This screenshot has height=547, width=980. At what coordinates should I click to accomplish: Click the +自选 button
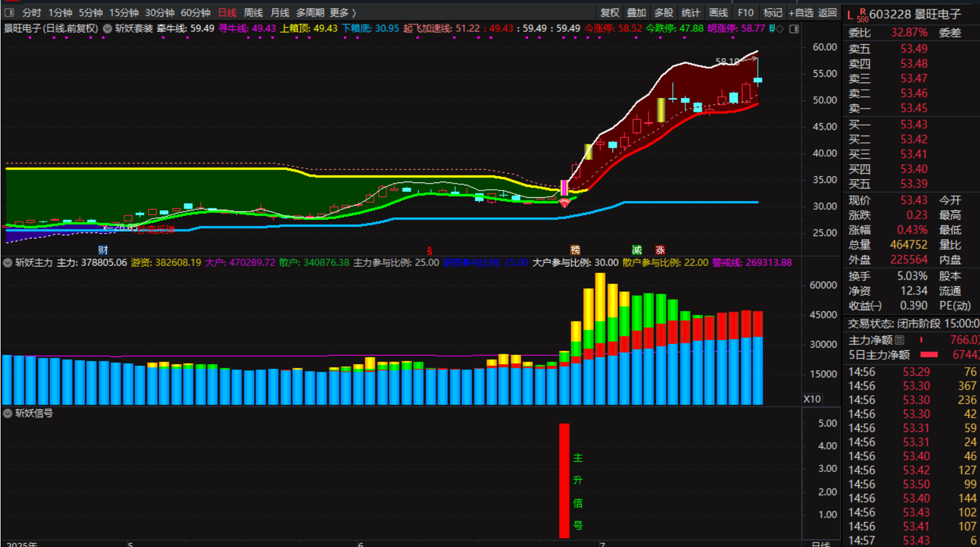coord(801,12)
